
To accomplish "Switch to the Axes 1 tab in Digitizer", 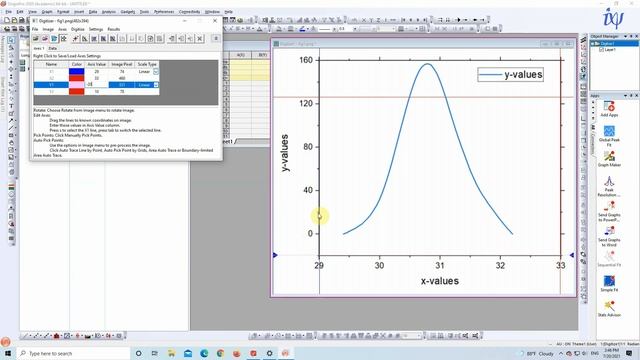I will 39,48.
